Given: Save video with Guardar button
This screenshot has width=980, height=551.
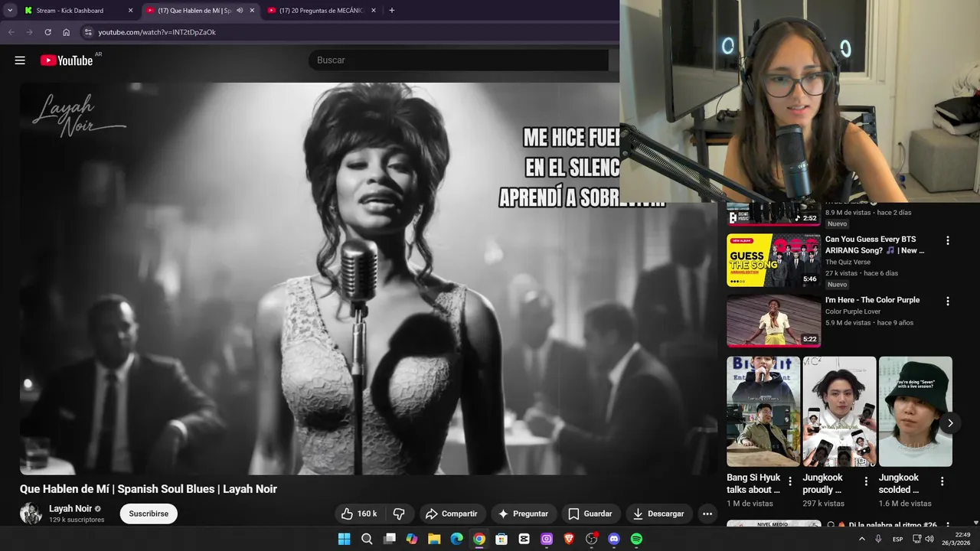Looking at the screenshot, I should click(x=590, y=514).
